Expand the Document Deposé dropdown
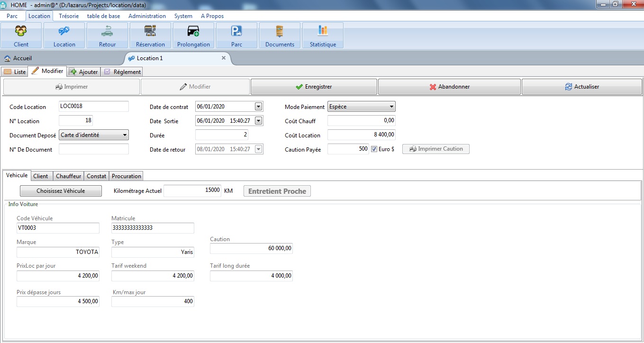The width and height of the screenshot is (644, 343). [125, 135]
